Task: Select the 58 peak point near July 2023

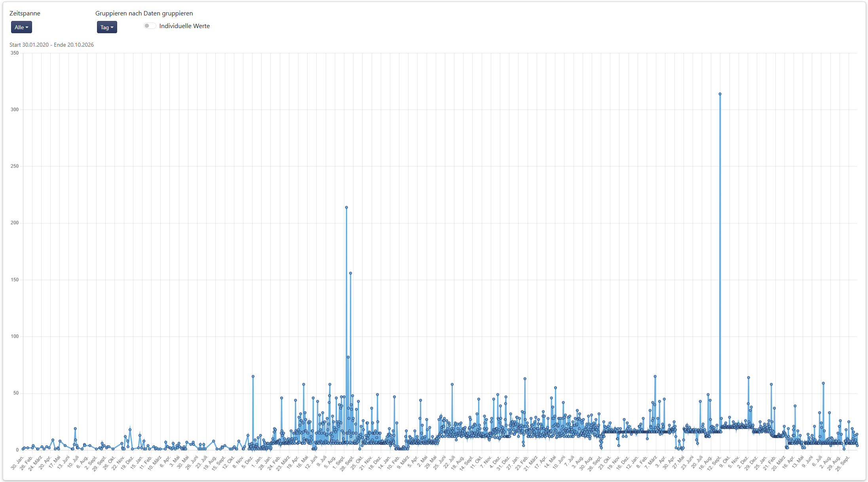Action: pyautogui.click(x=452, y=384)
